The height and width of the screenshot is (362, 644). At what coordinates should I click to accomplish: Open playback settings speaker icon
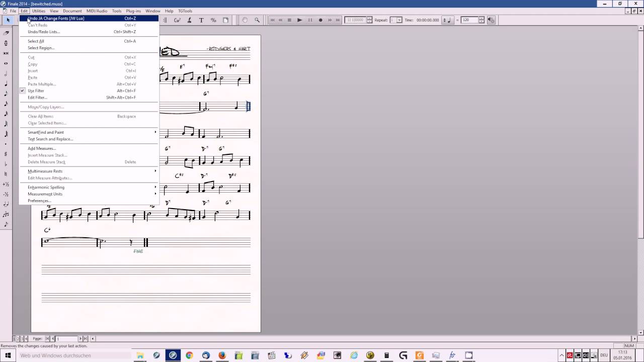pyautogui.click(x=491, y=20)
